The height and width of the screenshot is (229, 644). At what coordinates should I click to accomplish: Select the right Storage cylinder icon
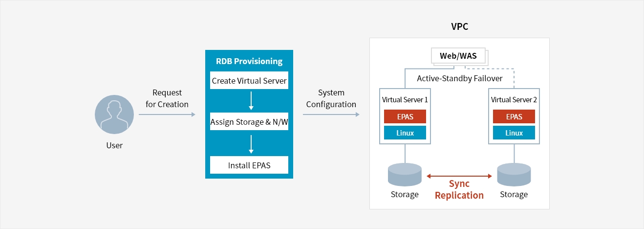(514, 175)
